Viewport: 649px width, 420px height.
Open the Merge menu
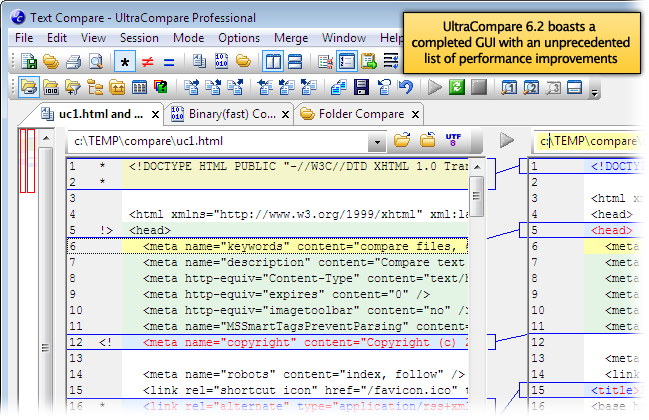click(291, 38)
